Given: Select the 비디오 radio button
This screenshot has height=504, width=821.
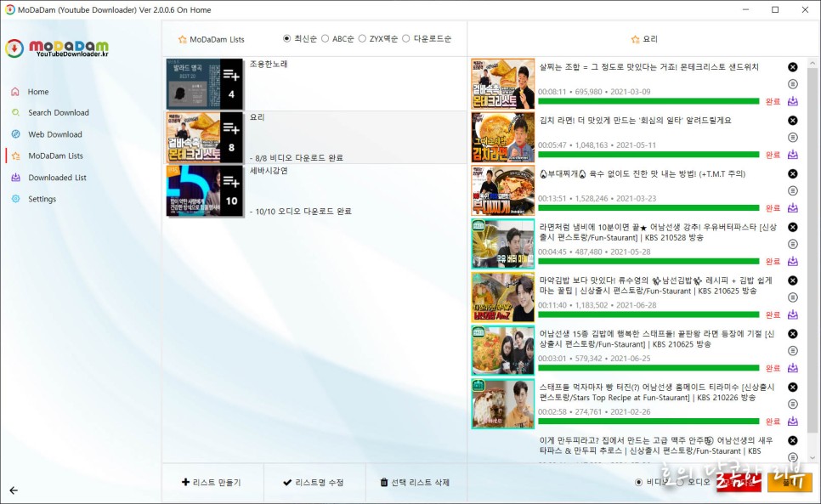Looking at the screenshot, I should tap(639, 482).
